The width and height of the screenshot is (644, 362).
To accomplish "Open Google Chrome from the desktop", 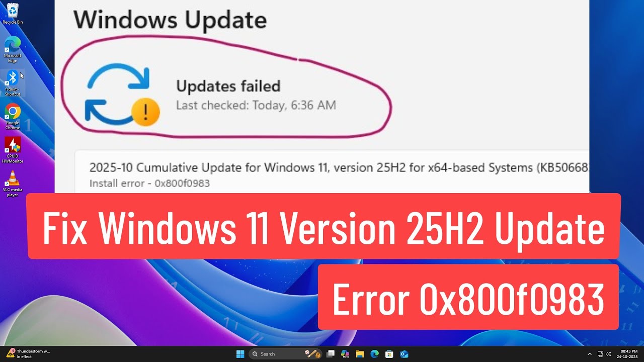I will (13, 117).
